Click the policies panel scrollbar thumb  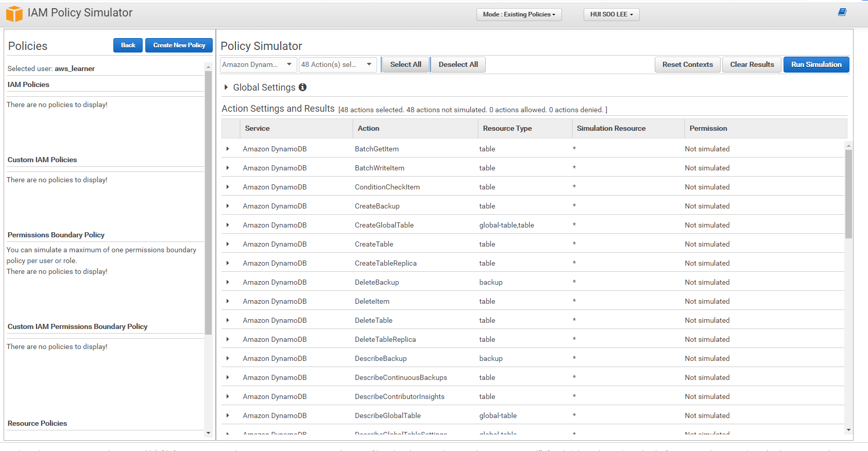point(208,202)
